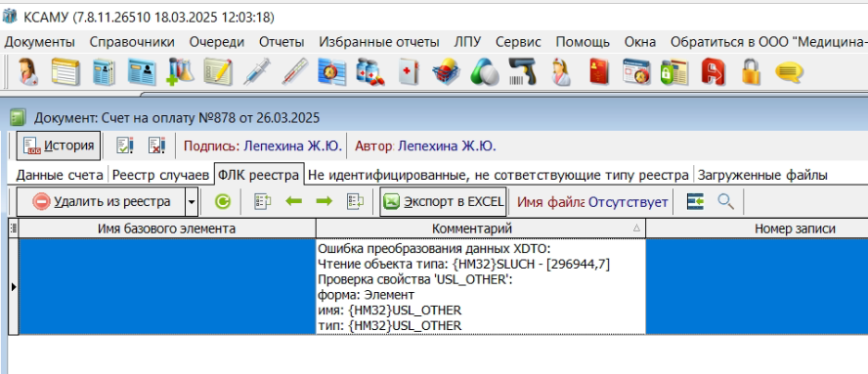Sort by the Комментарий column header
The width and height of the screenshot is (868, 374).
481,229
